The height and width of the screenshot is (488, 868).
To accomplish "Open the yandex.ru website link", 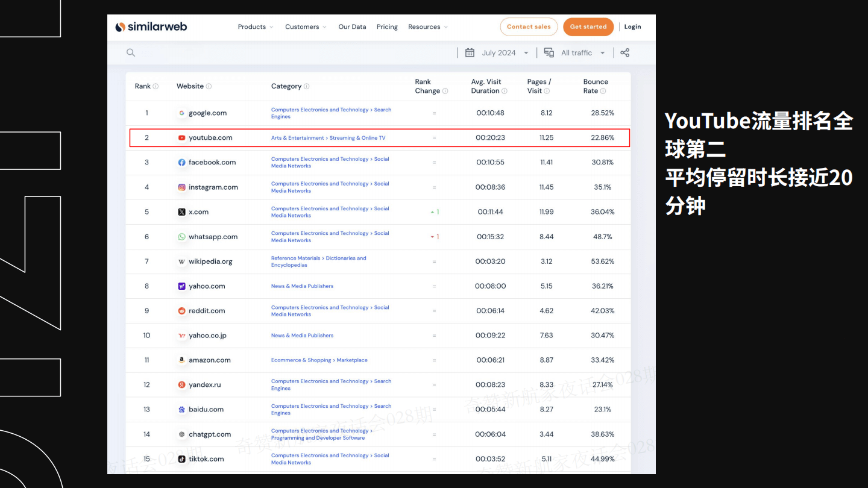I will pyautogui.click(x=205, y=384).
